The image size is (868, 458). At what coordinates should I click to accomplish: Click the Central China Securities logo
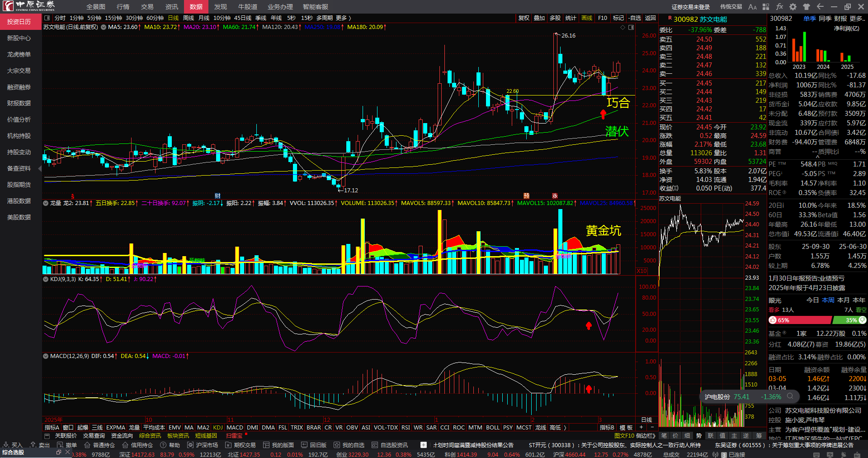(29, 6)
